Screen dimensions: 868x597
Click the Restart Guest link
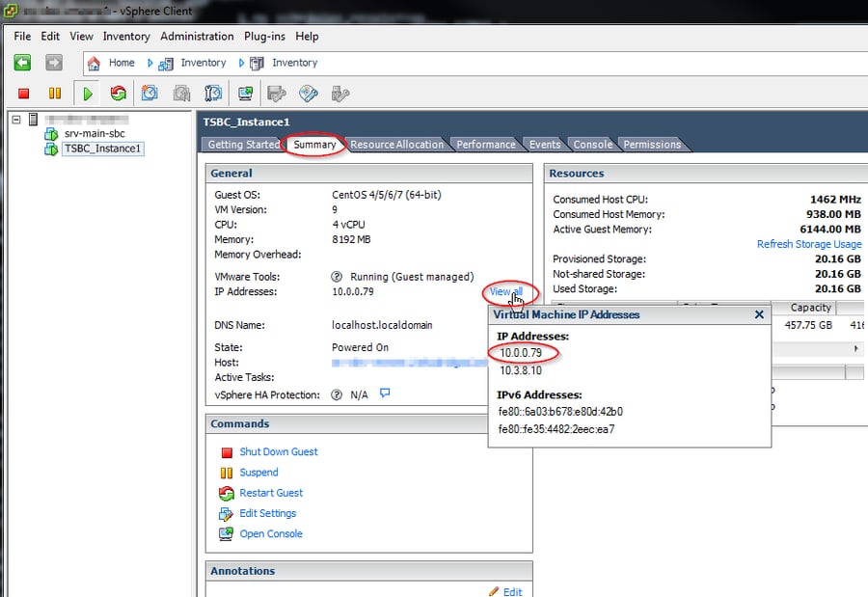(271, 493)
